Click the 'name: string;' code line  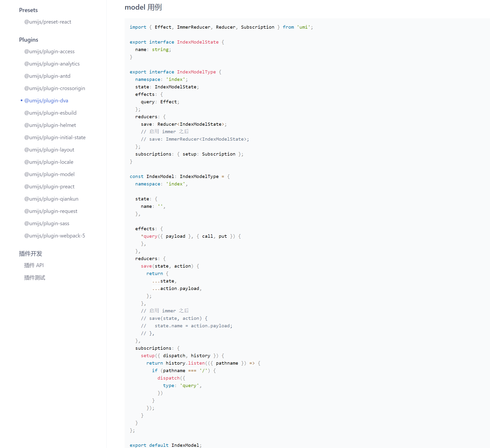153,50
